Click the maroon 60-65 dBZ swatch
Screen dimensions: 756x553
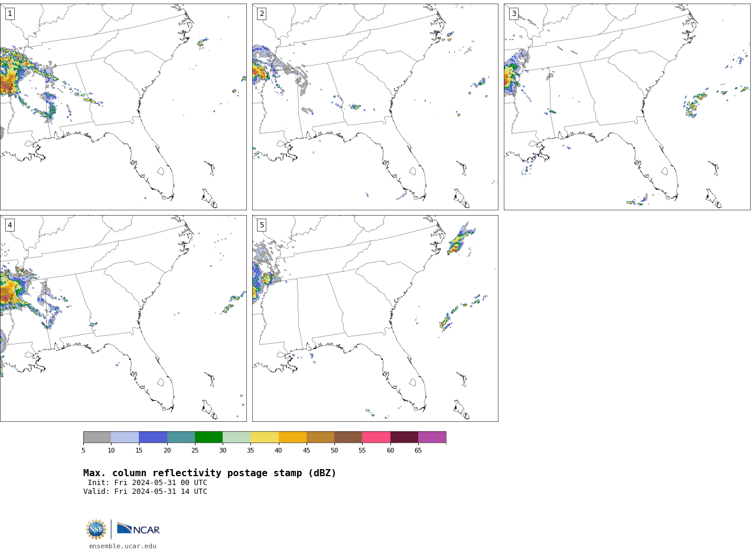[404, 437]
